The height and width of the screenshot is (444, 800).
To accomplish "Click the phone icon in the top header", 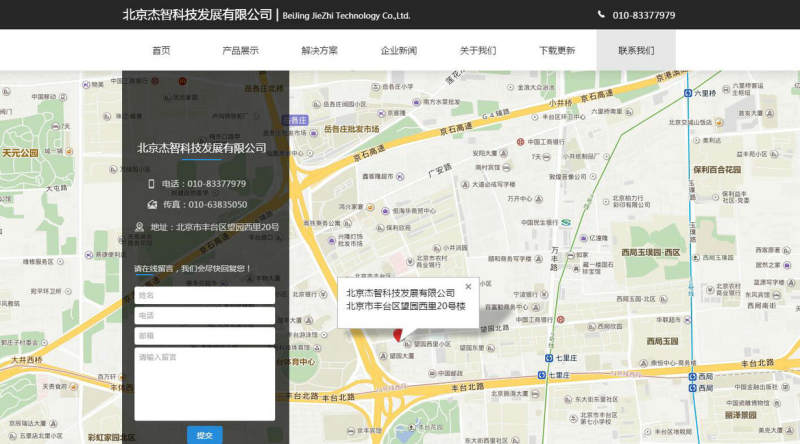I will point(601,15).
